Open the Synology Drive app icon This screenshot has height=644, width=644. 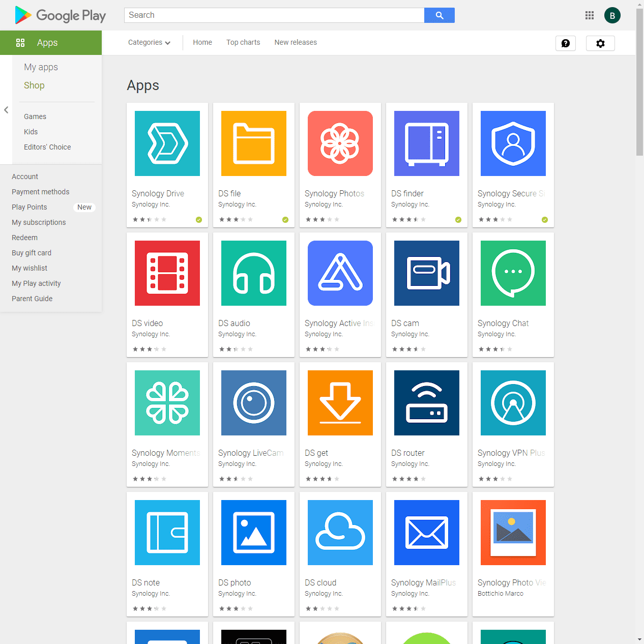(167, 143)
